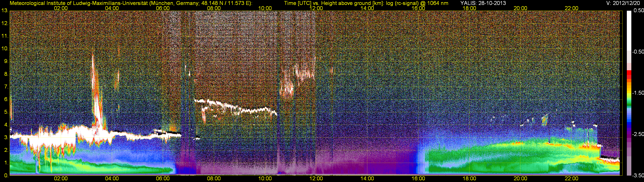This screenshot has width=644, height=182.
Task: Click the 18:00 tick on top time axis
Action: click(x=469, y=8)
